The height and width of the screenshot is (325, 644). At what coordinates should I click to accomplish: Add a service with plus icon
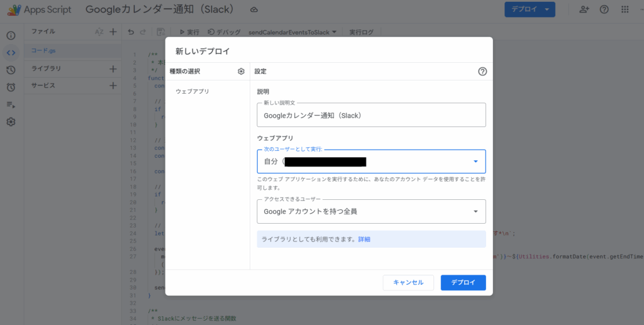click(x=113, y=85)
